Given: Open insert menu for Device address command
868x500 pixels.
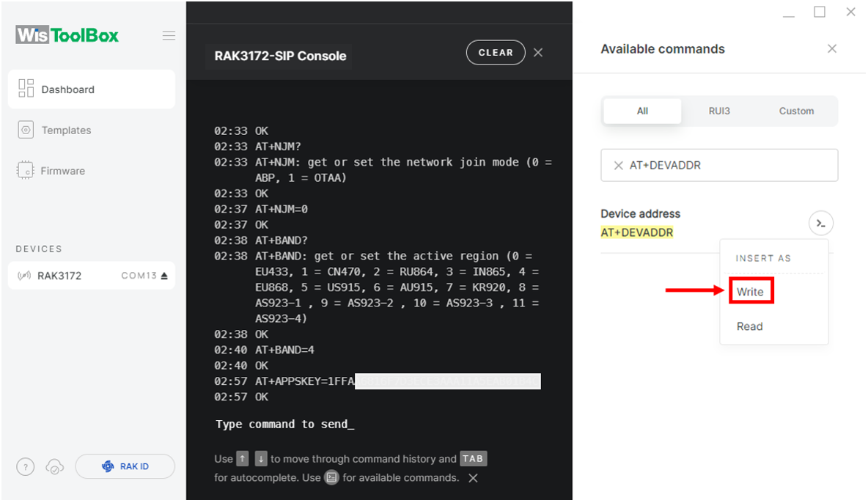Looking at the screenshot, I should [821, 223].
